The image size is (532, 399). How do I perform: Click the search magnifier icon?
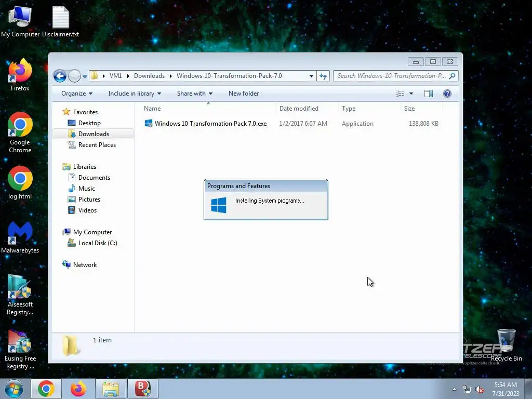click(452, 76)
